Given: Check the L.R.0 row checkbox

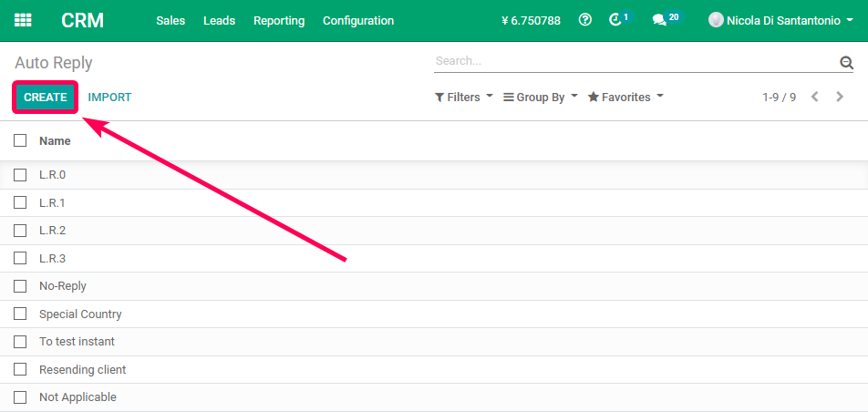Looking at the screenshot, I should [20, 175].
